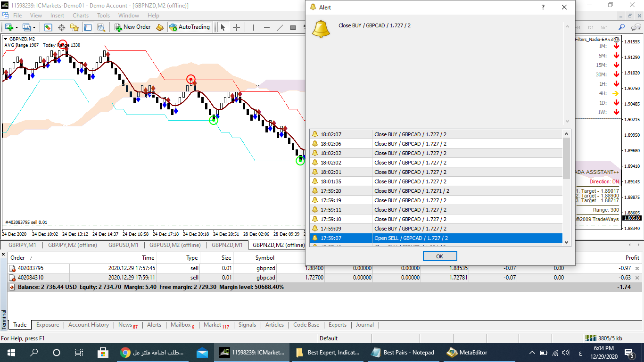Switch chart to W1 timeframe
The height and width of the screenshot is (362, 644).
pos(604,27)
